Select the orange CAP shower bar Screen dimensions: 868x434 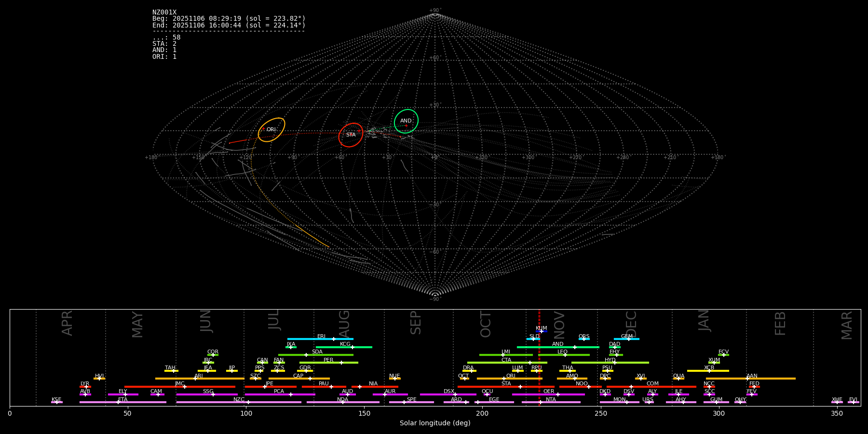299,379
